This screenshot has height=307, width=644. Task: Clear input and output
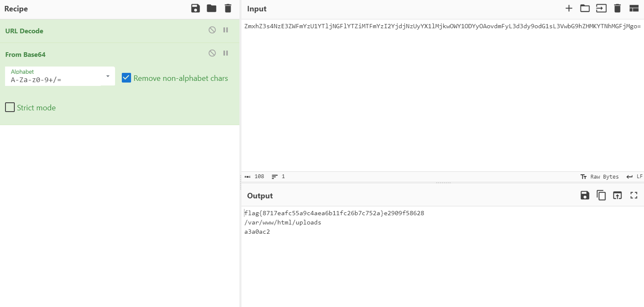click(617, 8)
